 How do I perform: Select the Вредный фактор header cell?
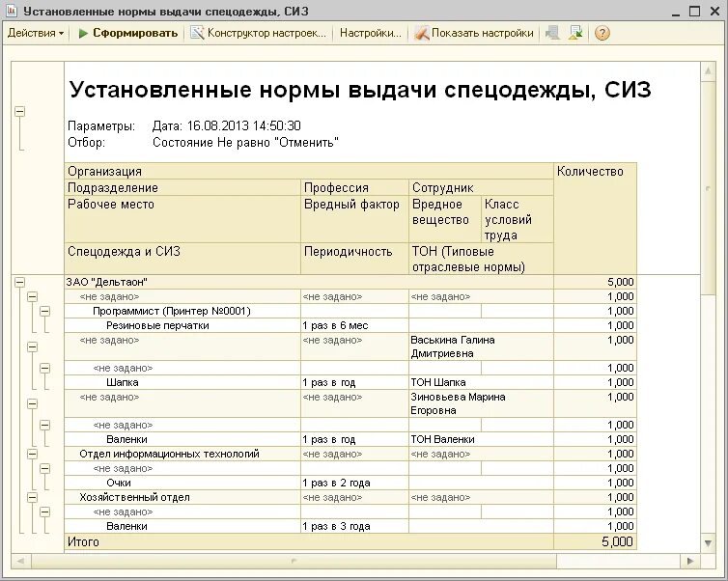point(354,219)
